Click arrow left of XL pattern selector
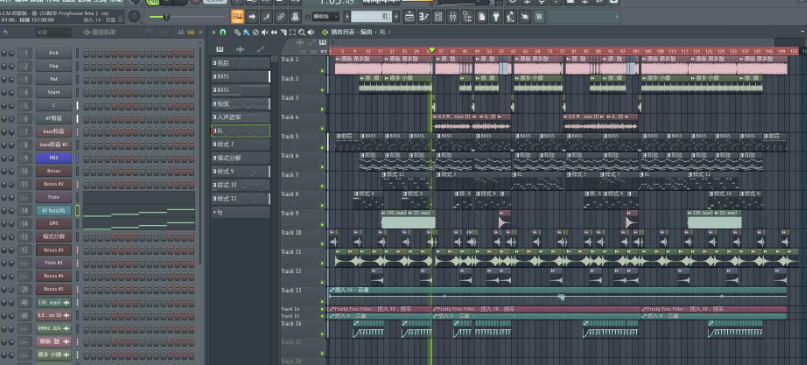 point(347,16)
